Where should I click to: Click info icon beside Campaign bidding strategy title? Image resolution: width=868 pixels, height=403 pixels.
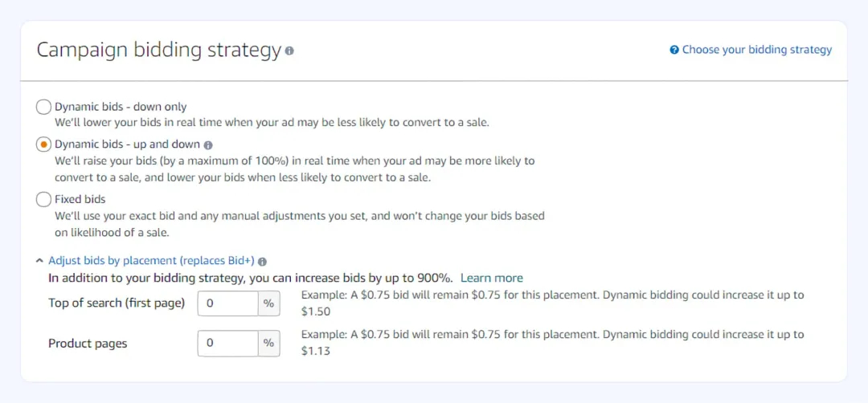(289, 51)
